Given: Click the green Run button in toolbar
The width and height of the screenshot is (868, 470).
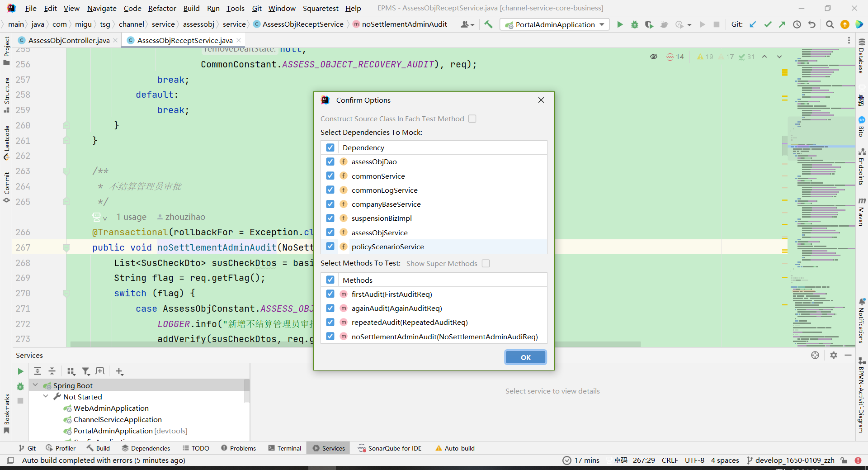Looking at the screenshot, I should click(x=620, y=24).
